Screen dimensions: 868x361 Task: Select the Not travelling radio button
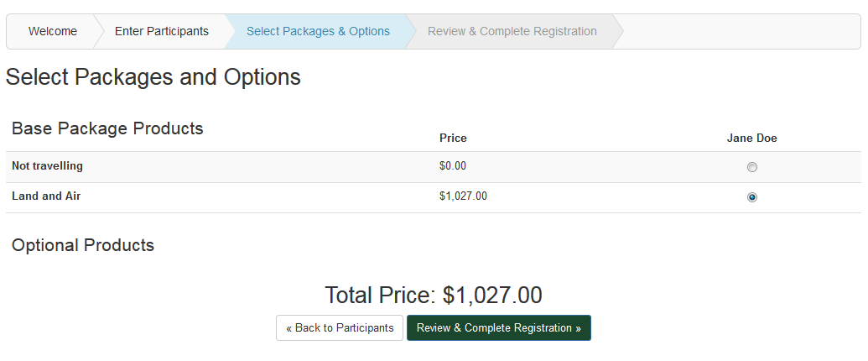tap(751, 167)
